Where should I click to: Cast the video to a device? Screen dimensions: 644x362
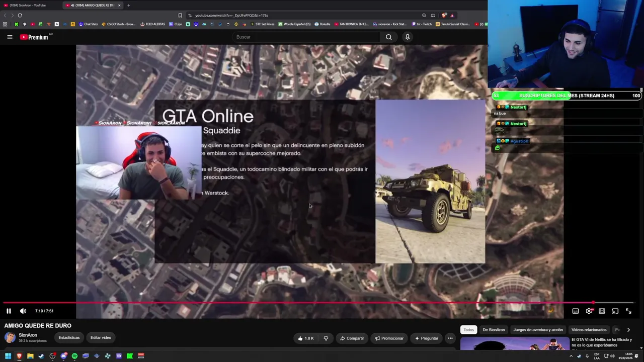615,311
